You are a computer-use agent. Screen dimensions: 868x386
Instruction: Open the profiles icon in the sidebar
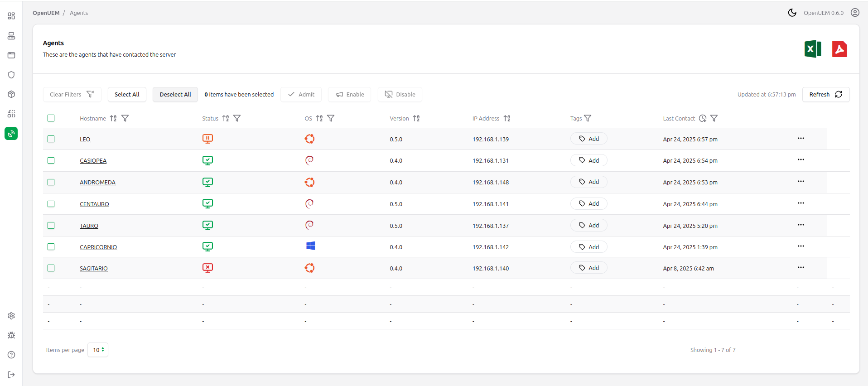coord(11,114)
